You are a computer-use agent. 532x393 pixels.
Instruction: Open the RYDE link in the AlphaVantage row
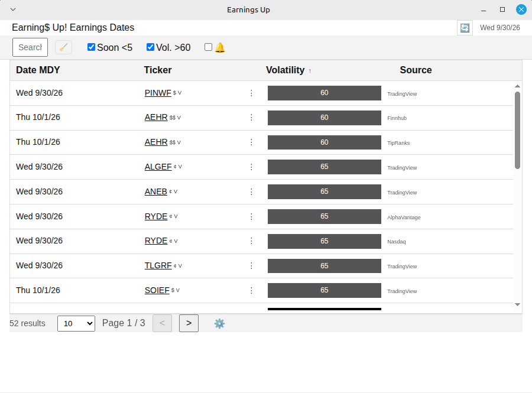(156, 216)
